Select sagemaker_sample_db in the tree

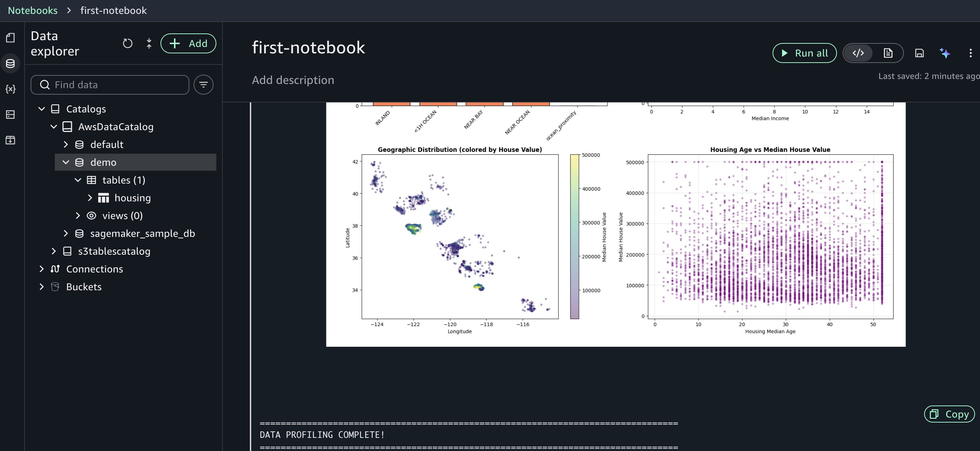(142, 233)
